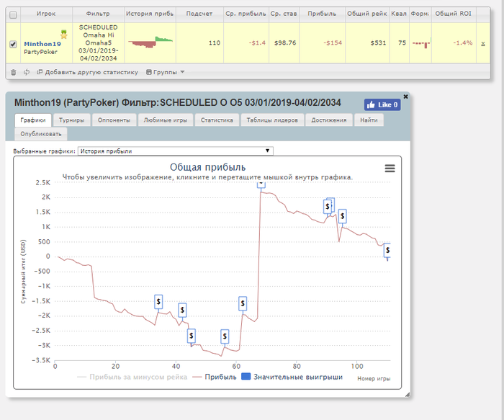Sort by the Фильтр column header
Image resolution: width=504 pixels, height=420 pixels.
coord(98,14)
